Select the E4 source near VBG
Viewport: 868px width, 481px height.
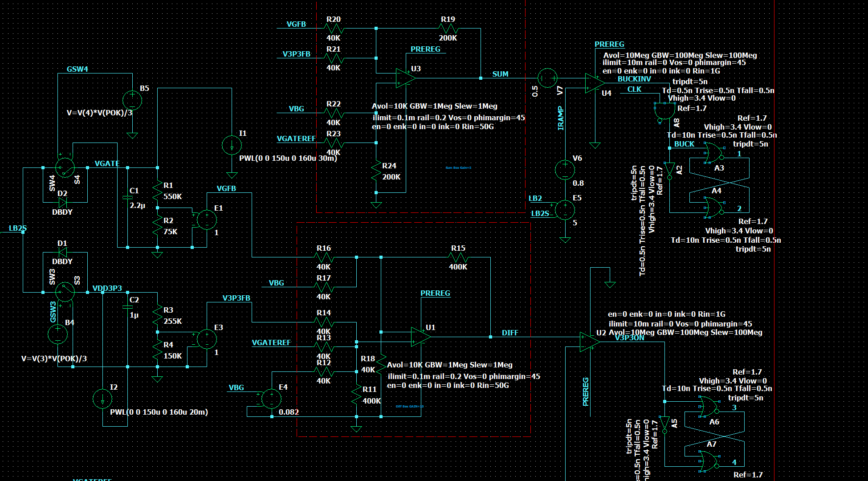click(271, 399)
